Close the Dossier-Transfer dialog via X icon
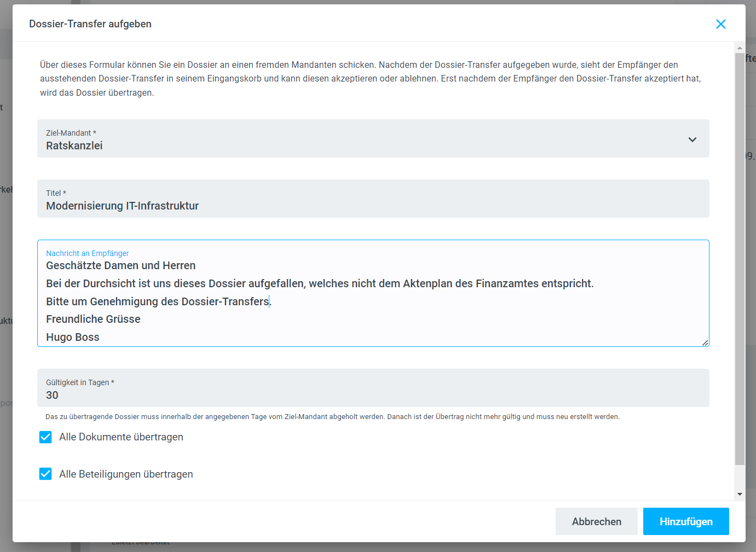Viewport: 756px width, 552px height. click(720, 24)
